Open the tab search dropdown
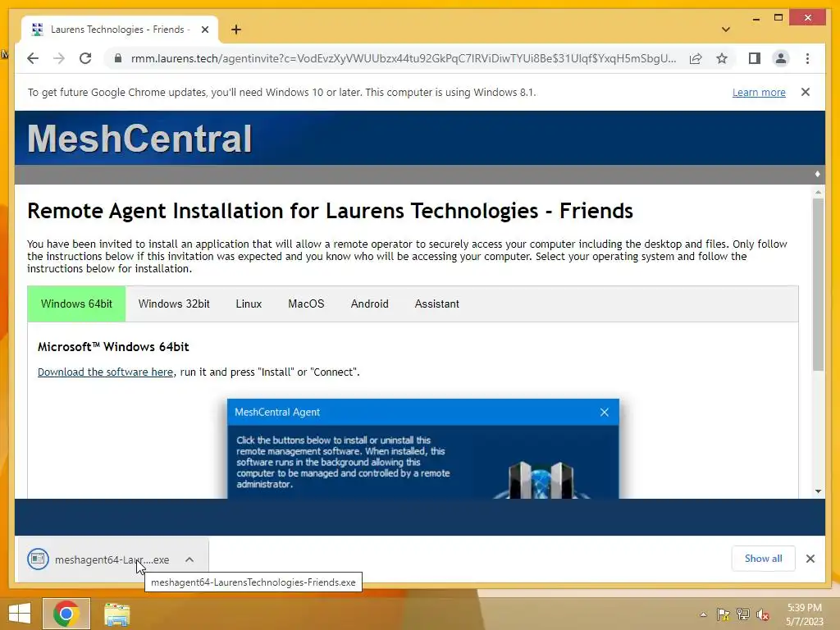The width and height of the screenshot is (840, 630). 725,30
